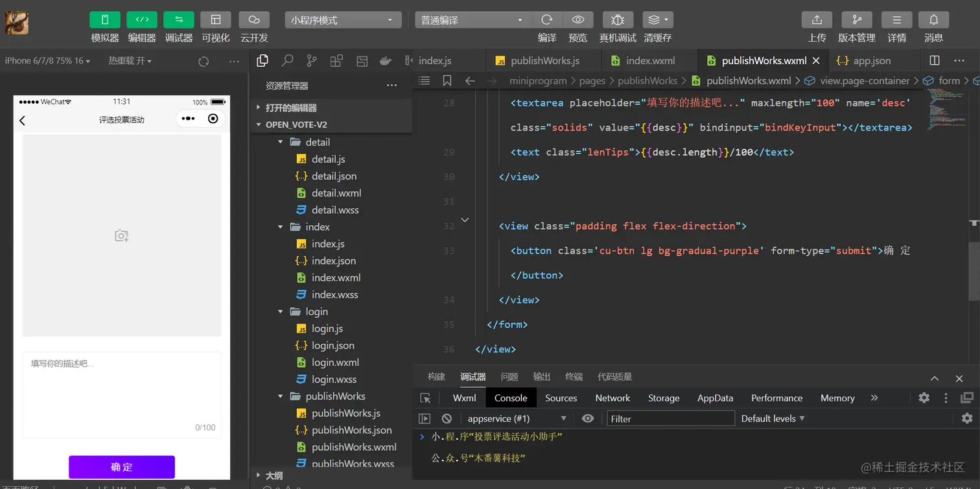Open the 问题 problems panel tab
980x489 pixels.
tap(509, 377)
